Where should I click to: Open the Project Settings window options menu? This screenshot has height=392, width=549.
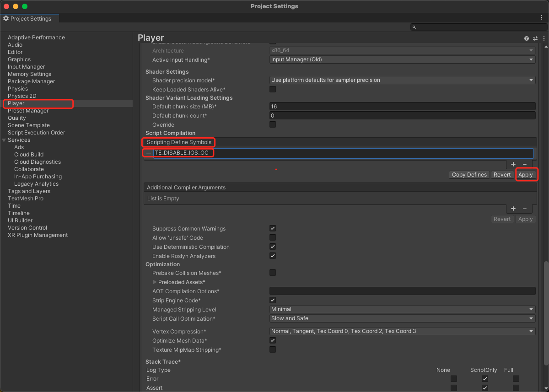[542, 17]
